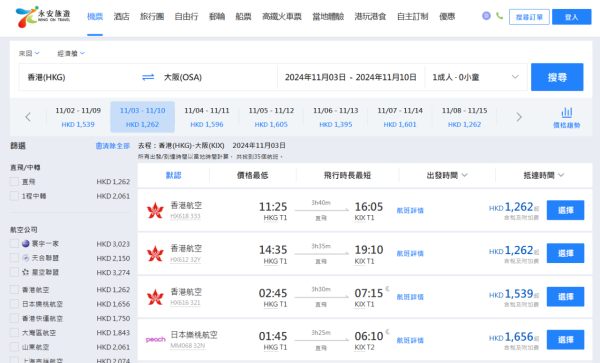Image resolution: width=600 pixels, height=363 pixels.
Task: Check the 日本樂桃航空 airline filter
Action: (x=14, y=304)
